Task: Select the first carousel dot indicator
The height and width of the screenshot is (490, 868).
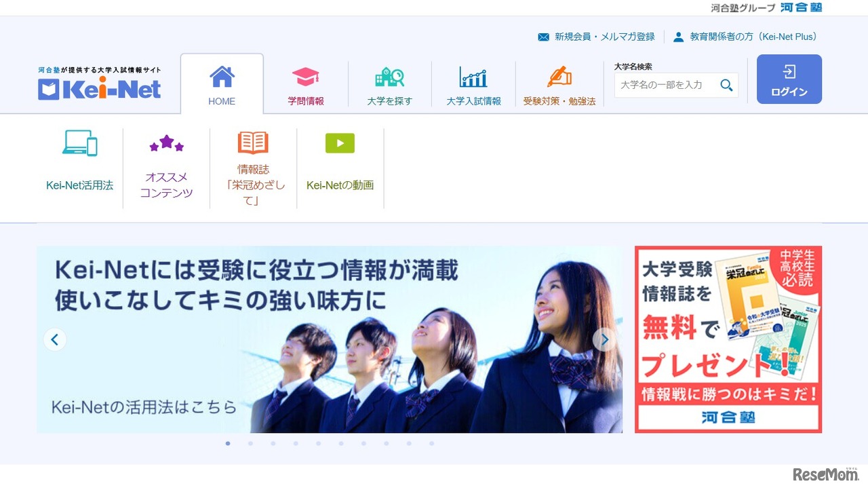Action: coord(228,443)
